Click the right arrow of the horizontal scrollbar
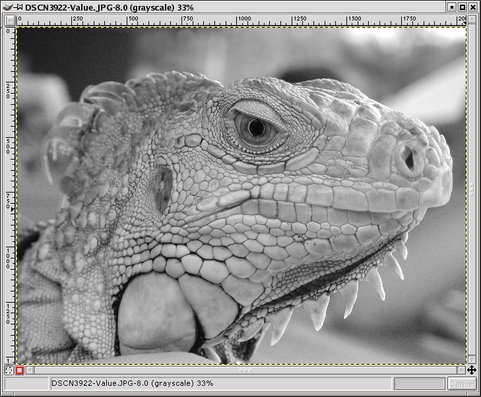481x397 pixels. (x=462, y=370)
